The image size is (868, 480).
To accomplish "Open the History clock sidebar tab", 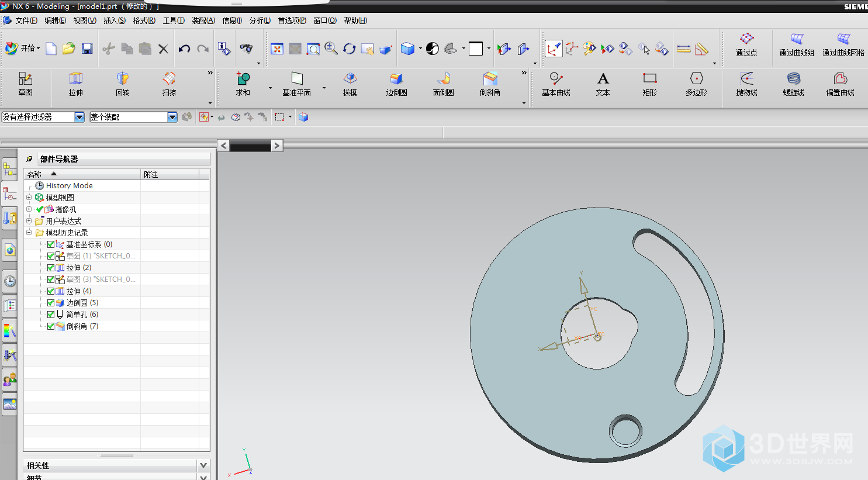I will pos(9,281).
